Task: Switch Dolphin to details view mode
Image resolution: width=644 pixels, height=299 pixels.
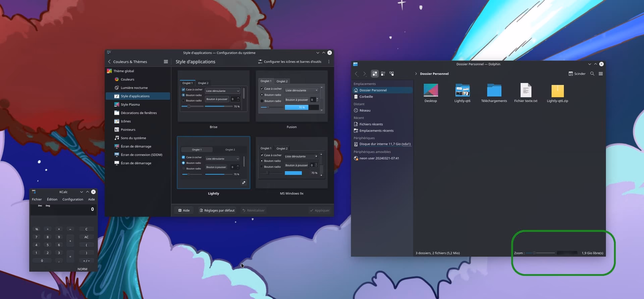Action: click(391, 74)
